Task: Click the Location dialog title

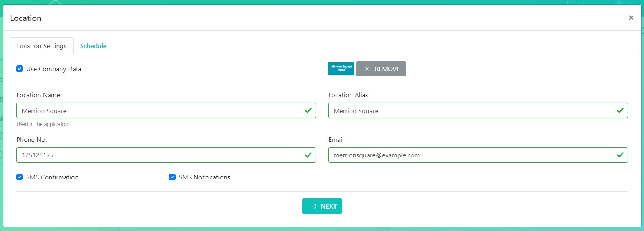Action: click(26, 18)
